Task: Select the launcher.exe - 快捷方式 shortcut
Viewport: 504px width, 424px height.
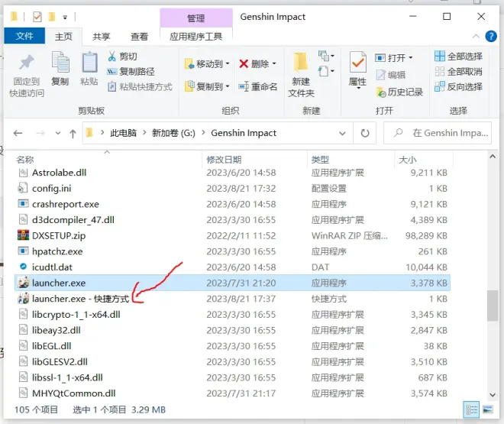Action: (232, 299)
